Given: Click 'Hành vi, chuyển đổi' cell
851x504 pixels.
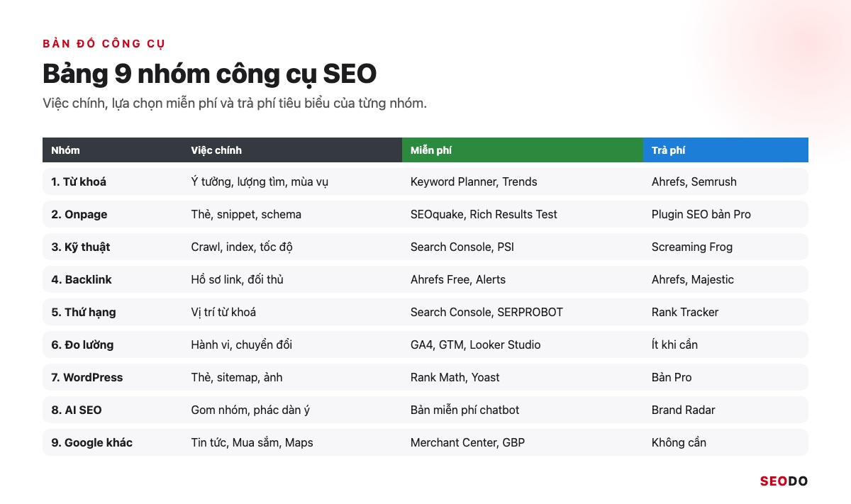Looking at the screenshot, I should [242, 345].
